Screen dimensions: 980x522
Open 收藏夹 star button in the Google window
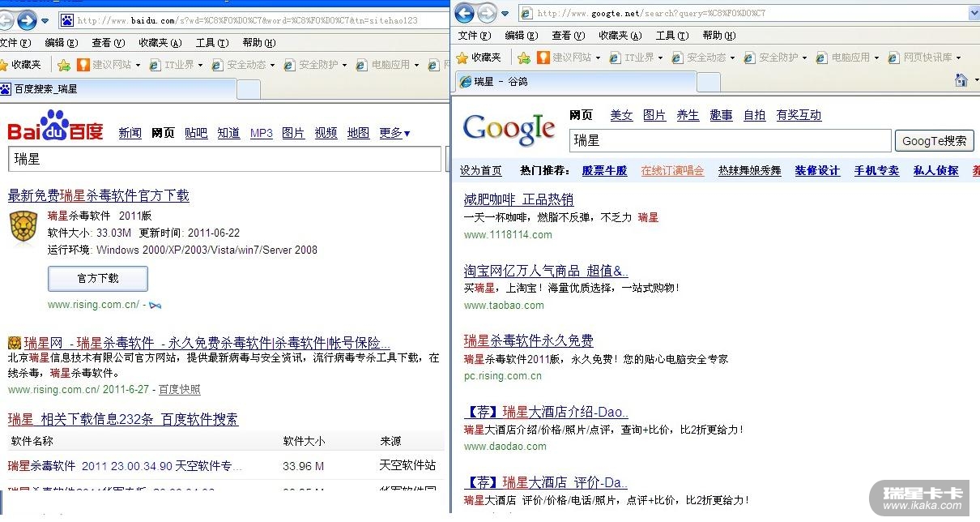pos(479,58)
